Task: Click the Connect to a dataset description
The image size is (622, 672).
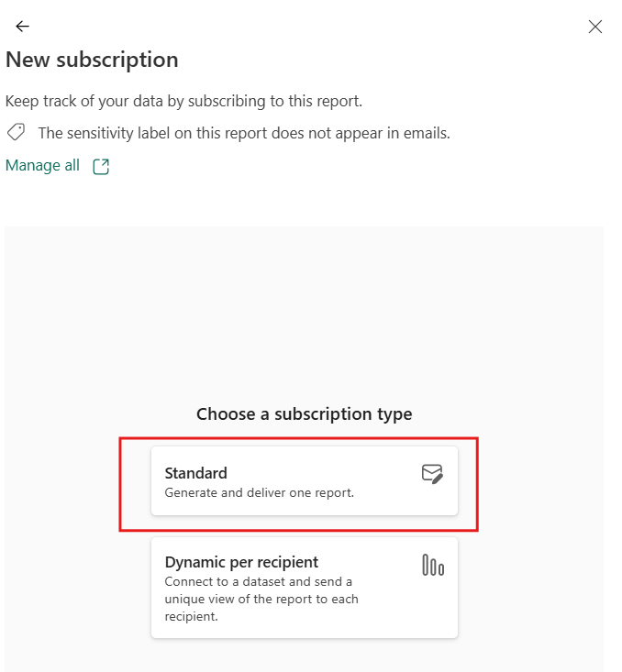Action: 257,581
